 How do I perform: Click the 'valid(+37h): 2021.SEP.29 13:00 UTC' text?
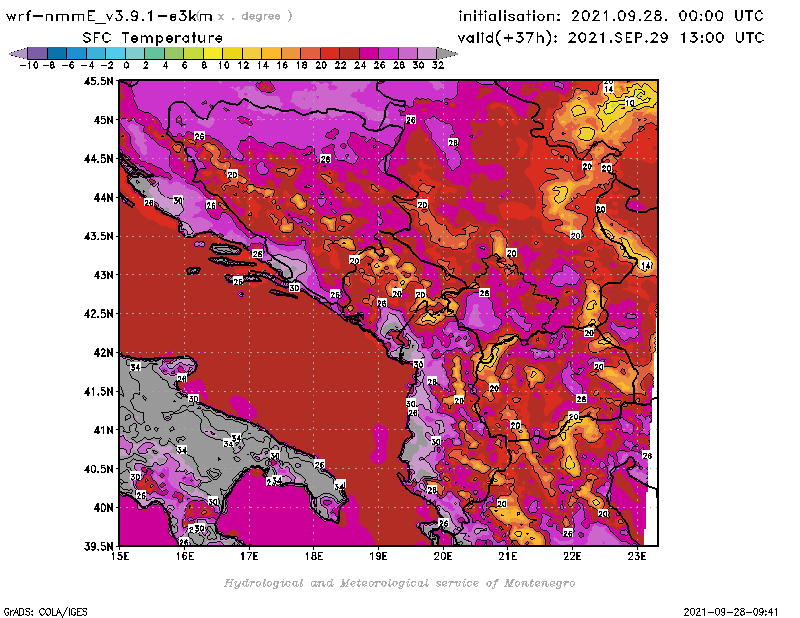[x=611, y=38]
